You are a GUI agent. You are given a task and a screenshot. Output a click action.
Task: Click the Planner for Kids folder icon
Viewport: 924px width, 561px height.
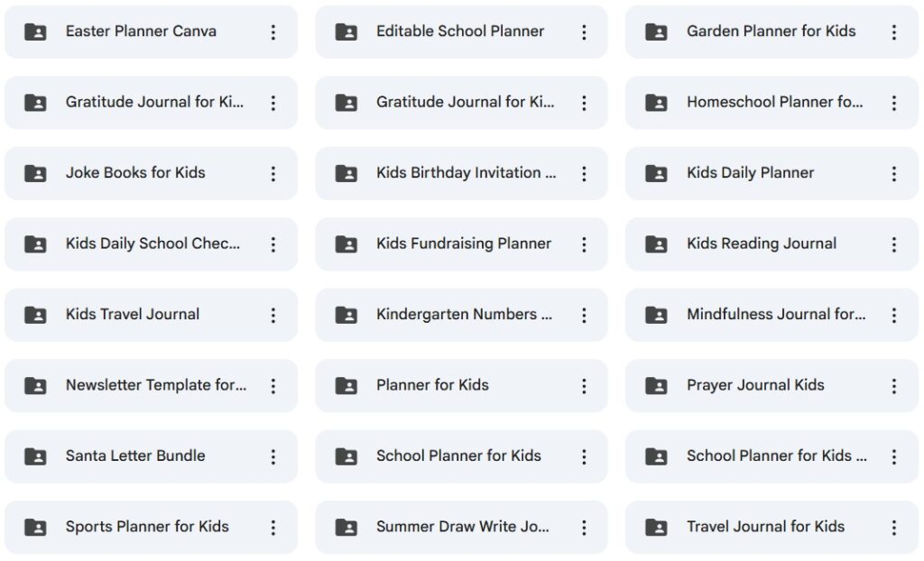(346, 386)
